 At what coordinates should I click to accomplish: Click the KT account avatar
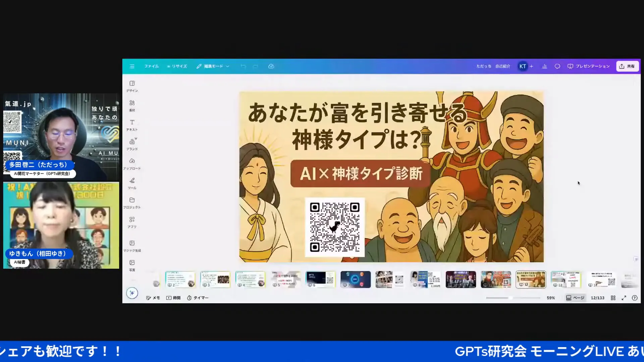(523, 66)
